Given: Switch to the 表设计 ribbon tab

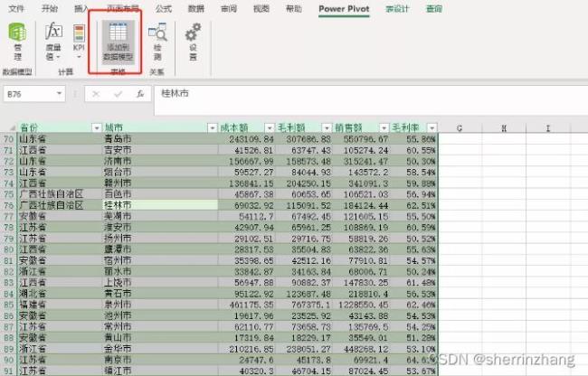Looking at the screenshot, I should pos(397,8).
